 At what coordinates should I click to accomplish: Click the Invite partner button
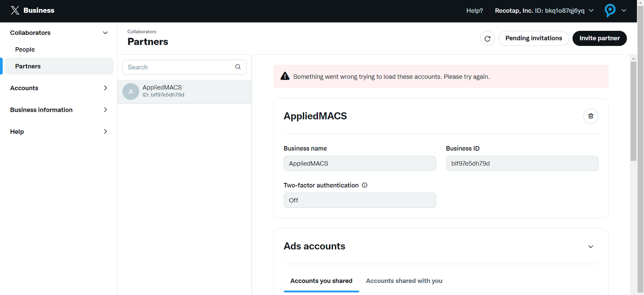pos(600,38)
